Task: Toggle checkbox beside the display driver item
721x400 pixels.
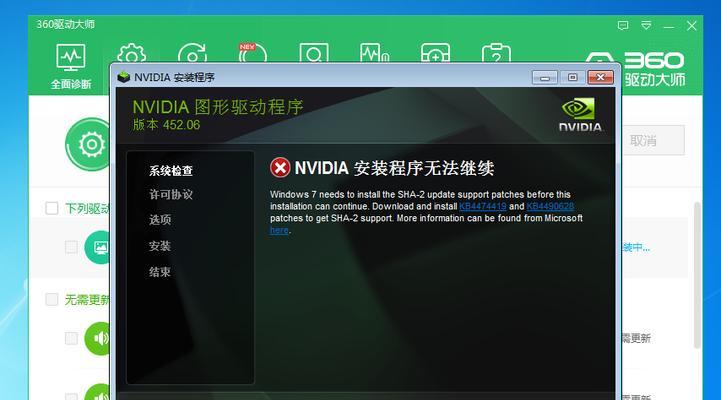Action: 71,247
